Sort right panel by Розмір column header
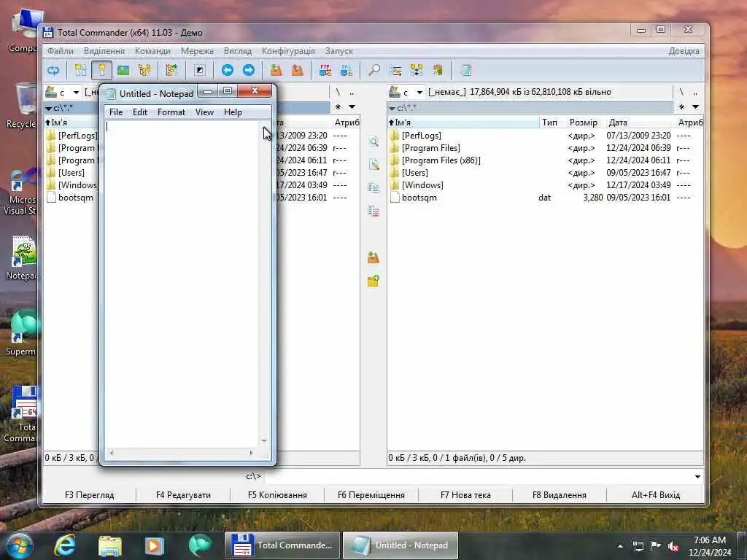Viewport: 747px width, 560px height. coord(584,122)
